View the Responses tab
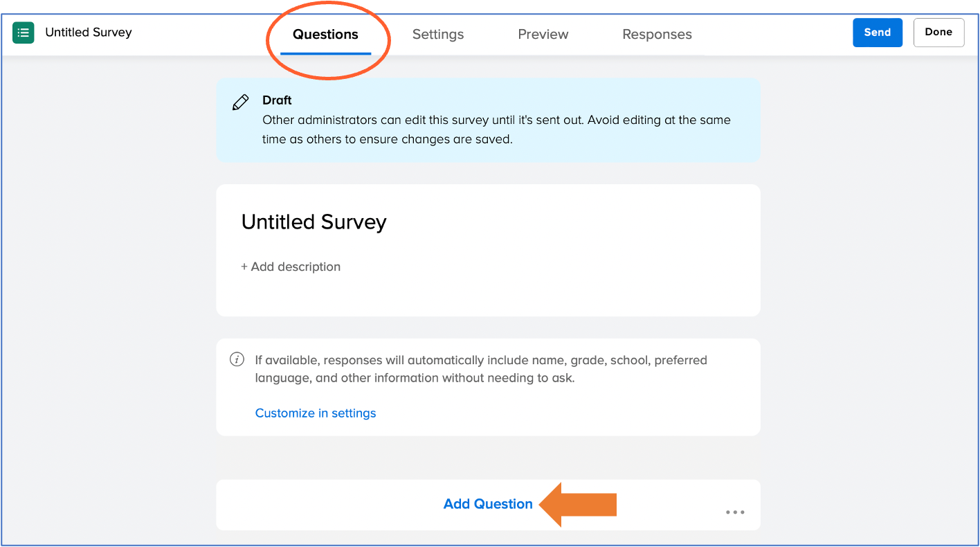The width and height of the screenshot is (980, 547). [657, 35]
